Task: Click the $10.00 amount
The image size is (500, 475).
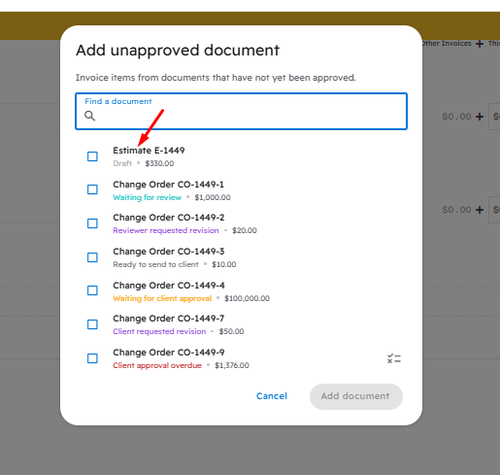Action: coord(224,264)
